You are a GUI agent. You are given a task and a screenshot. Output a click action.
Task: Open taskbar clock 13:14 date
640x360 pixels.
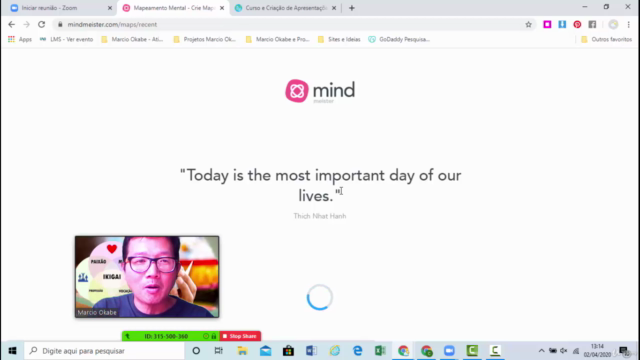click(597, 351)
